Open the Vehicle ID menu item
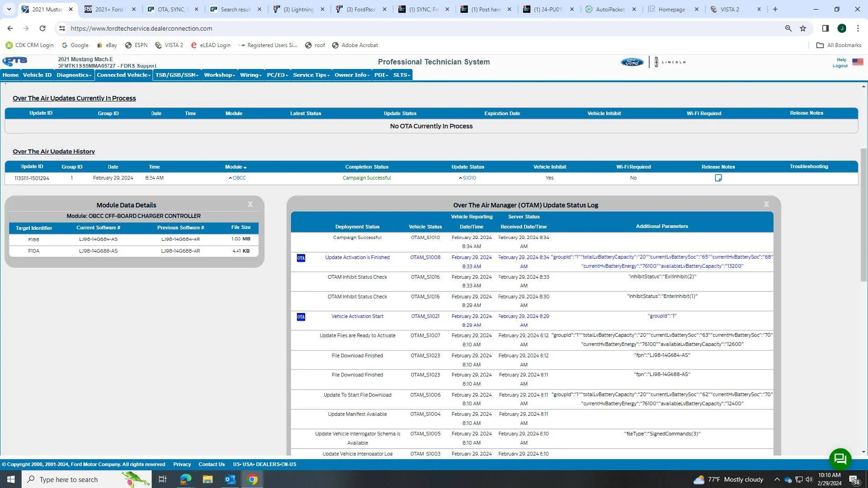Image resolution: width=868 pixels, height=488 pixels. pyautogui.click(x=37, y=75)
